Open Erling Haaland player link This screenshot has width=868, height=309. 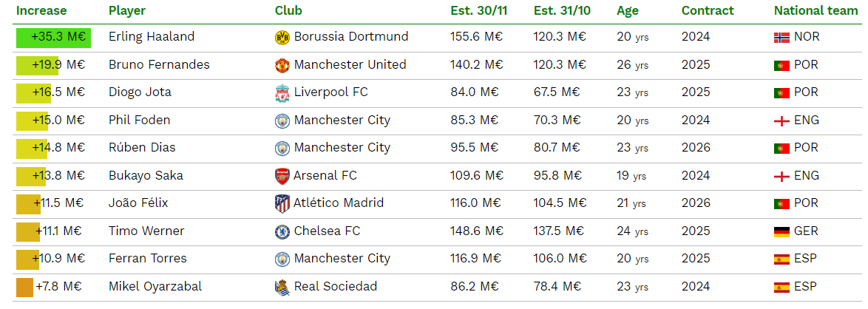pos(152,37)
